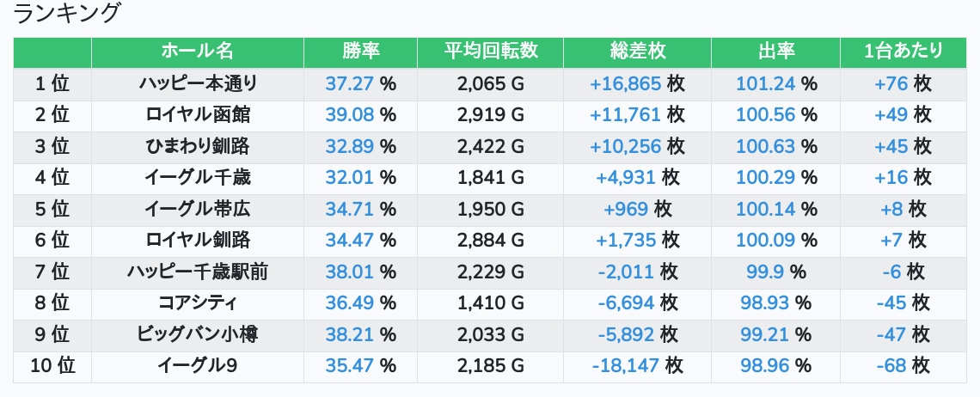Select the 1台あたり column header
The height and width of the screenshot is (397, 980).
pos(903,52)
